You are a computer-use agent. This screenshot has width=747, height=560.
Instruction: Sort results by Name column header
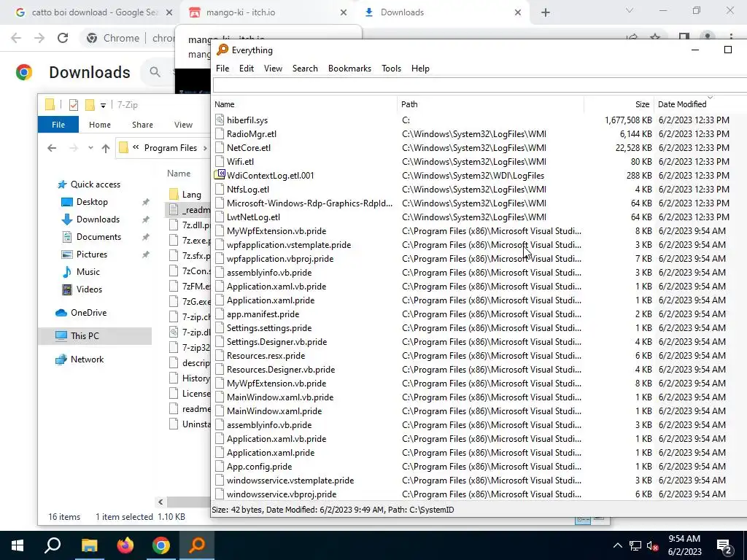click(305, 104)
